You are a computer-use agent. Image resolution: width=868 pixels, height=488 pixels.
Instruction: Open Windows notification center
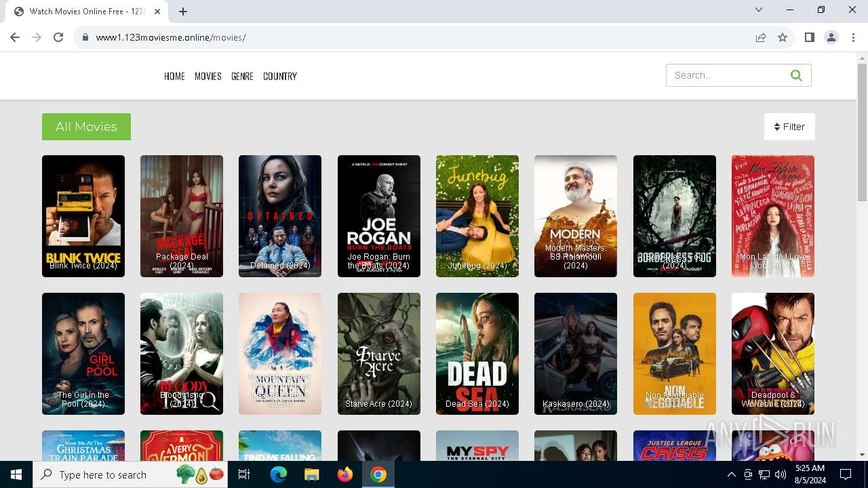click(846, 474)
